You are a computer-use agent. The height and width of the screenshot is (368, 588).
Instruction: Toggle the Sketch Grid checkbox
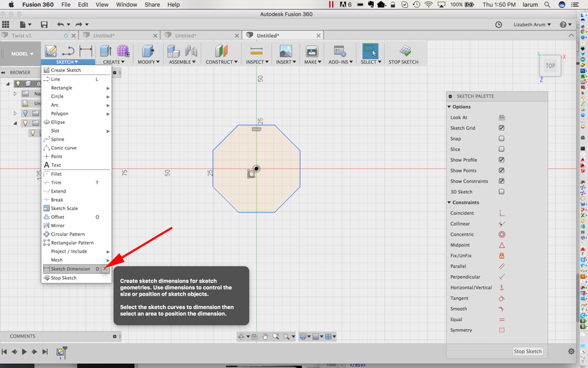point(502,128)
